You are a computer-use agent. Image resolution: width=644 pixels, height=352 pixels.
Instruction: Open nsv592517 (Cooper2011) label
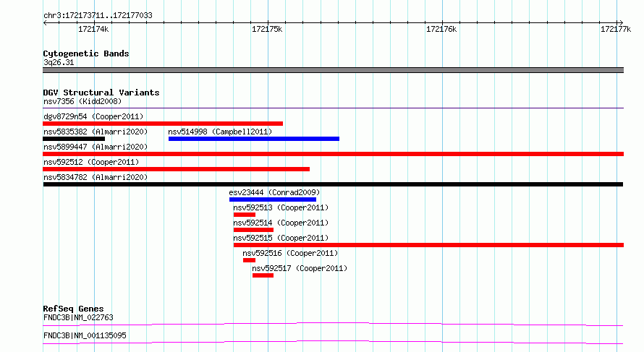click(300, 268)
